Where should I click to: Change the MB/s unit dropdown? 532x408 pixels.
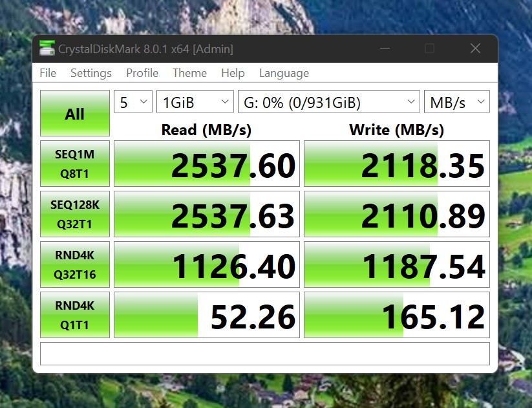tap(456, 102)
